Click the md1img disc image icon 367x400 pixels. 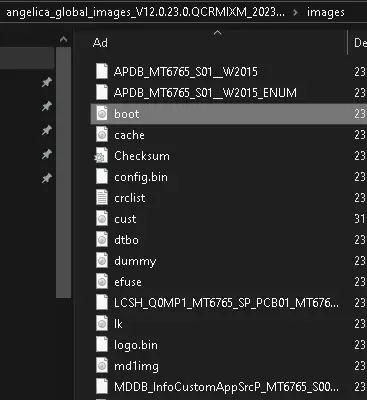click(x=102, y=366)
